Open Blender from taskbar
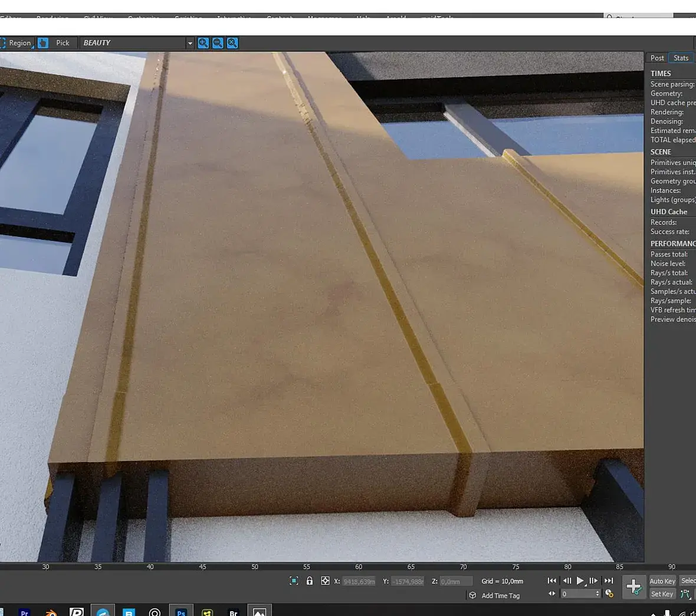The height and width of the screenshot is (616, 696). [x=51, y=612]
